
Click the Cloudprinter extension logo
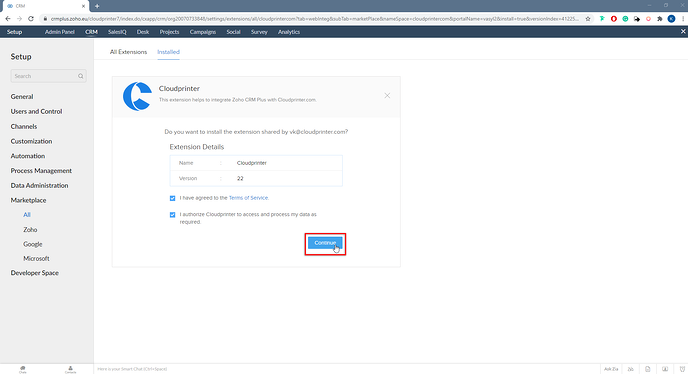coord(137,96)
